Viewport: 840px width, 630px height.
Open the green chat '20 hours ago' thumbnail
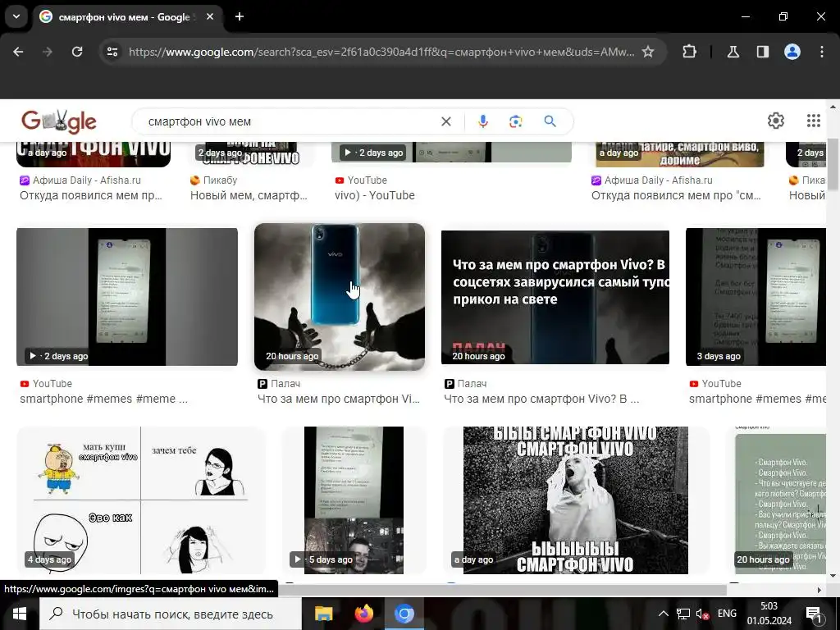pos(780,500)
